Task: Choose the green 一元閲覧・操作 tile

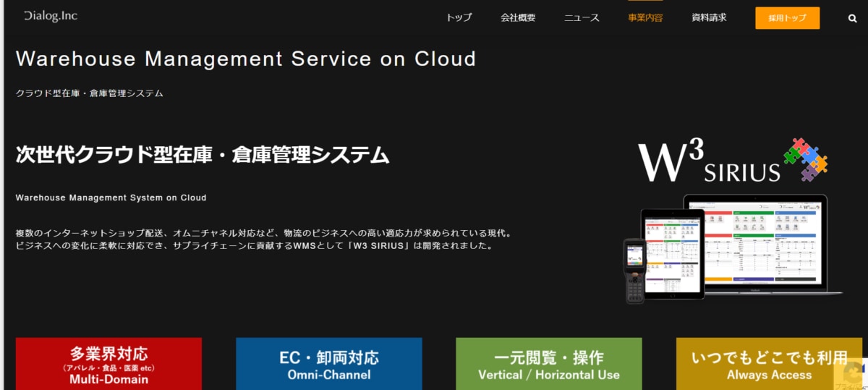Action: (549, 364)
